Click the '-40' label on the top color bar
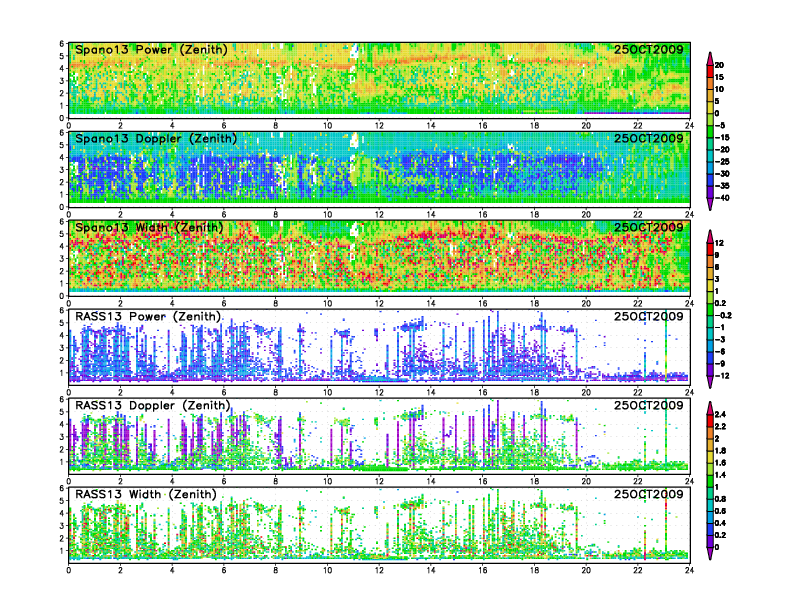The image size is (792, 612). click(722, 198)
